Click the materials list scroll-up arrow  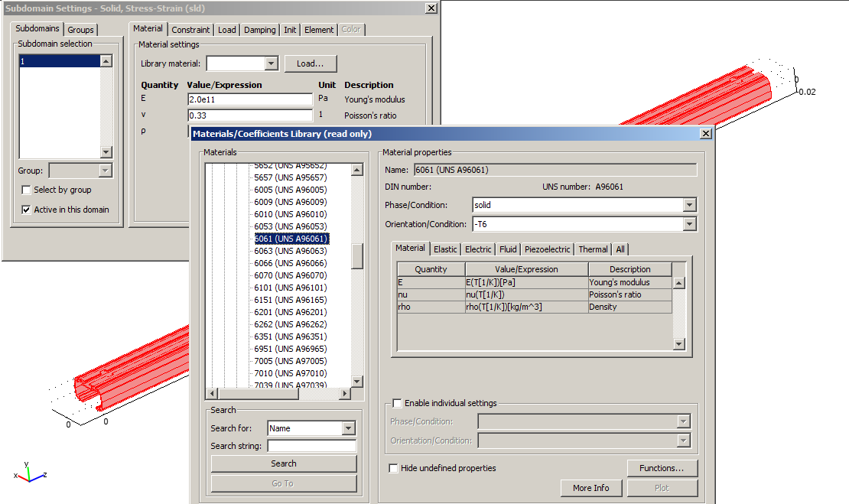point(357,170)
